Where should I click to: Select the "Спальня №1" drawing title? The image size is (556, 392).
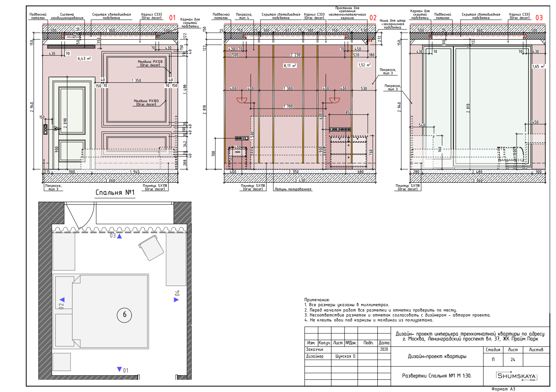pos(115,193)
